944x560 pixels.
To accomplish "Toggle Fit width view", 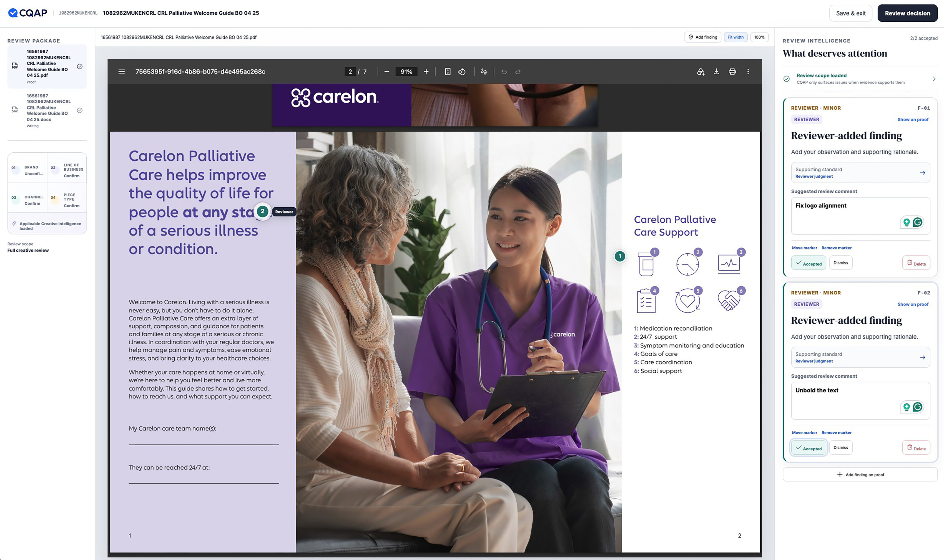I will (736, 37).
